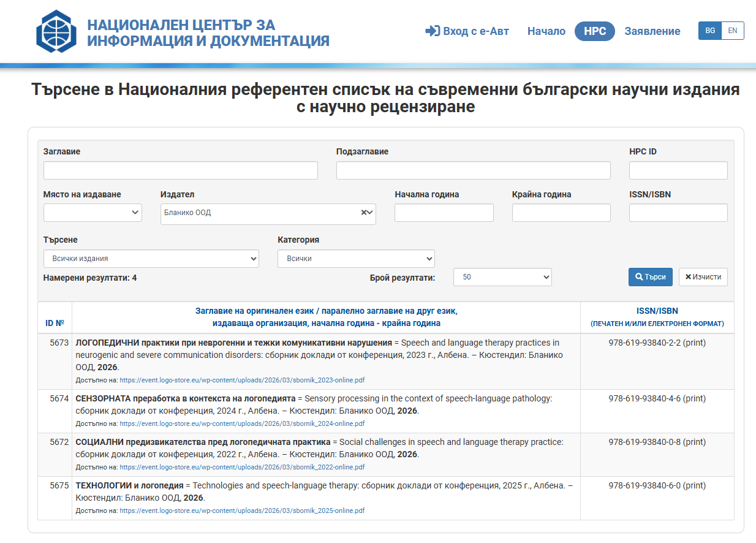This screenshot has width=756, height=543.
Task: Click the Търси search button
Action: click(651, 277)
